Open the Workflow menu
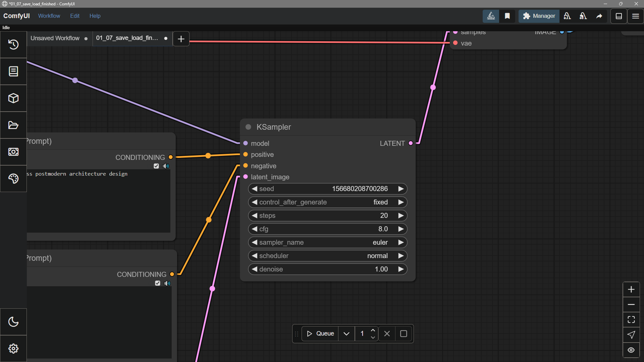Viewport: 644px width, 362px height. [x=49, y=16]
